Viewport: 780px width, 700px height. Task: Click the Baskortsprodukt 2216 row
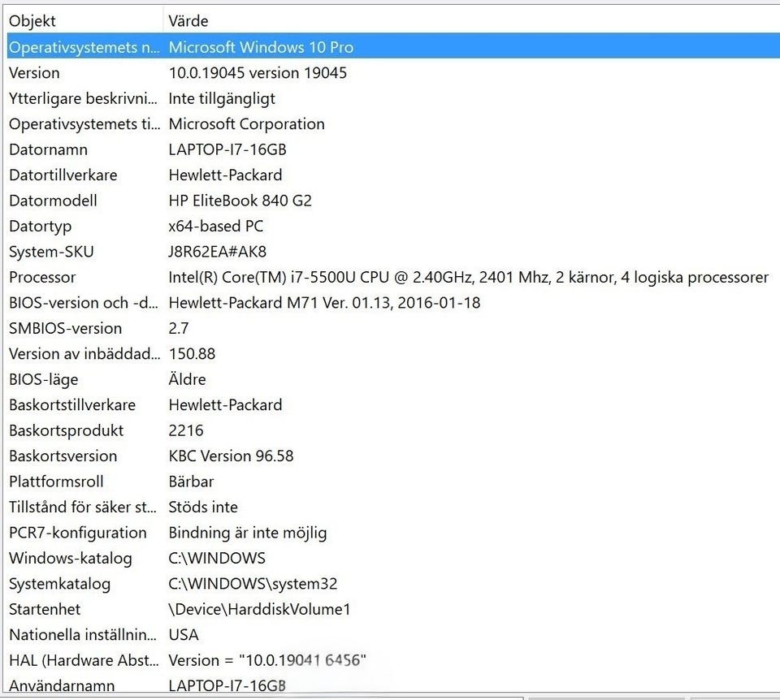tap(185, 430)
